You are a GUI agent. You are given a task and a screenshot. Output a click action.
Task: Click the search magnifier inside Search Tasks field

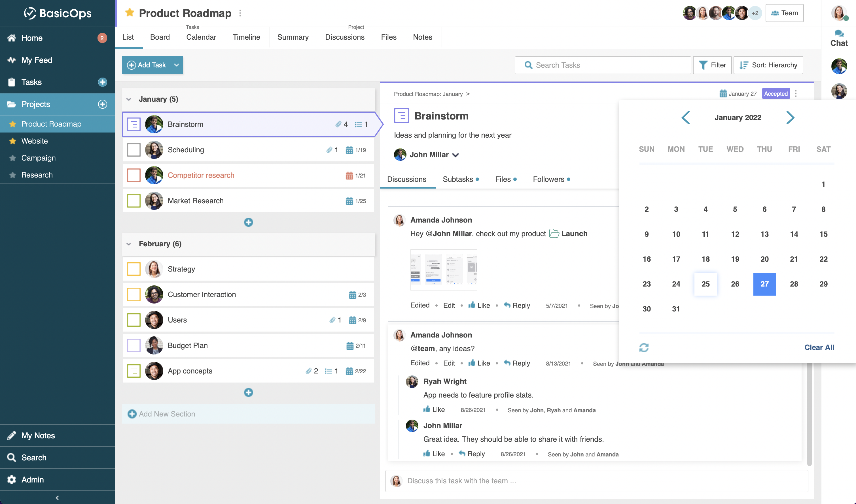tap(528, 65)
